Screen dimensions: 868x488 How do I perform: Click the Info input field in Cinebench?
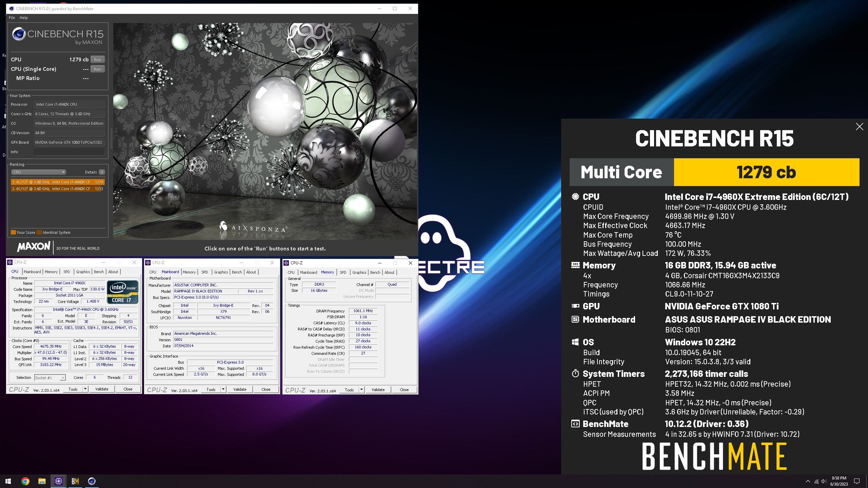[69, 152]
